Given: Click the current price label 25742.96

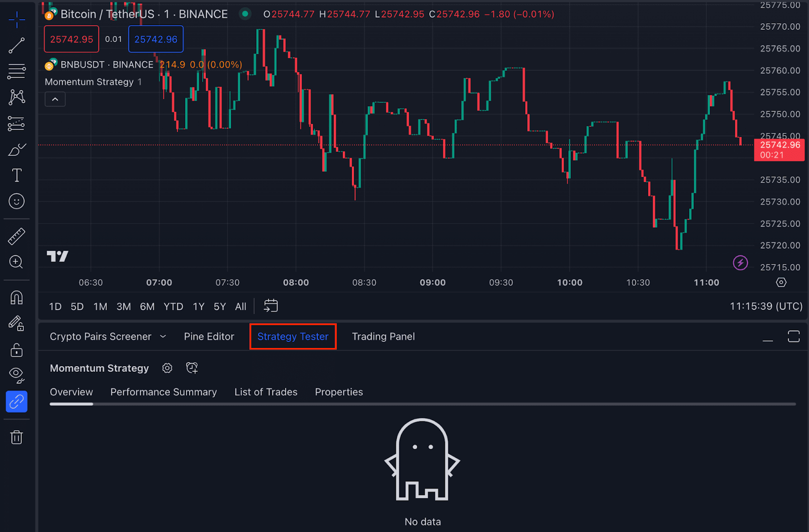Looking at the screenshot, I should [779, 150].
